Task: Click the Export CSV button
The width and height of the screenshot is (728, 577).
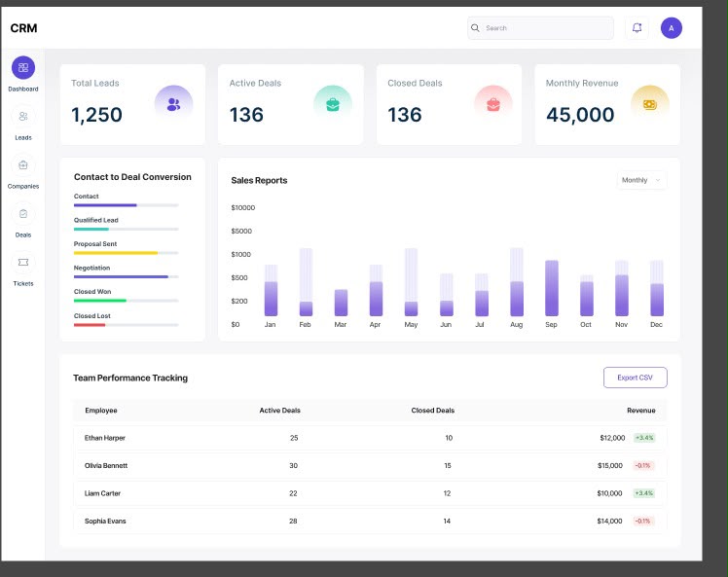Action: (636, 378)
